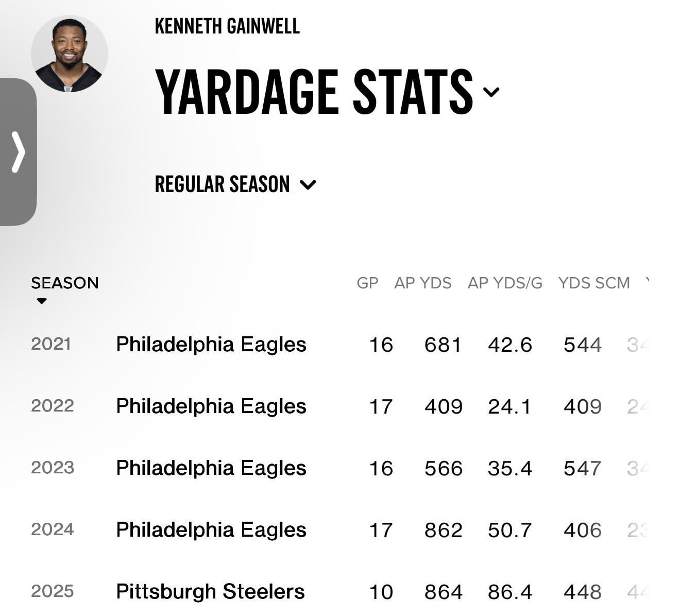
Task: Click the Season column header label
Action: tap(64, 283)
